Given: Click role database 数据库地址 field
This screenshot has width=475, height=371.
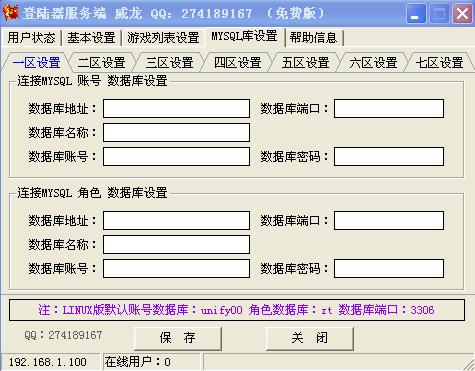Looking at the screenshot, I should tap(176, 220).
